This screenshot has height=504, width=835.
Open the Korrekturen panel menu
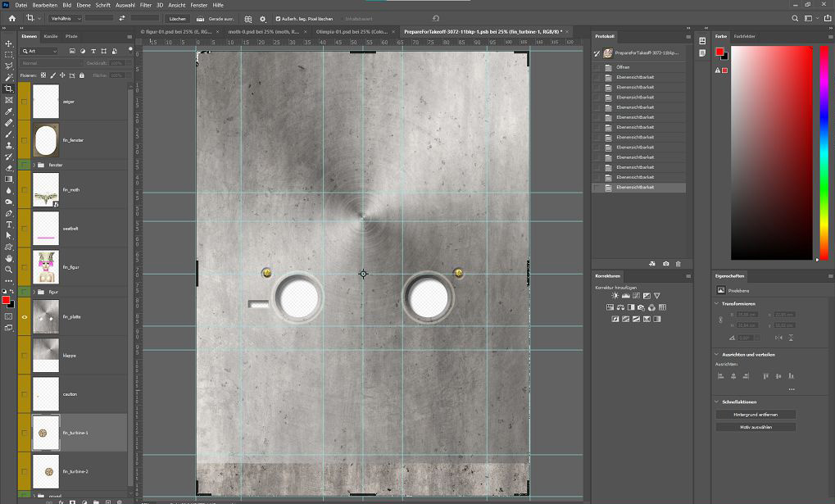688,276
